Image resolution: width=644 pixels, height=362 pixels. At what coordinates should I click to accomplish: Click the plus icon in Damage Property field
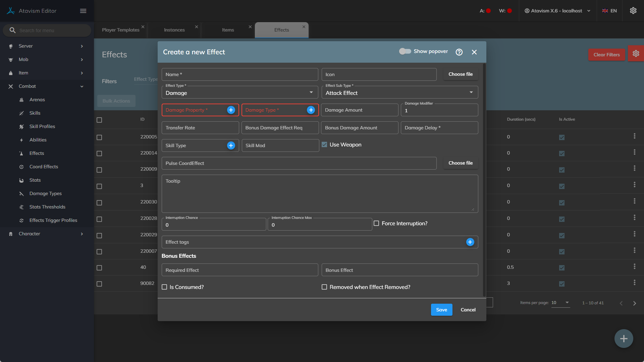(231, 110)
